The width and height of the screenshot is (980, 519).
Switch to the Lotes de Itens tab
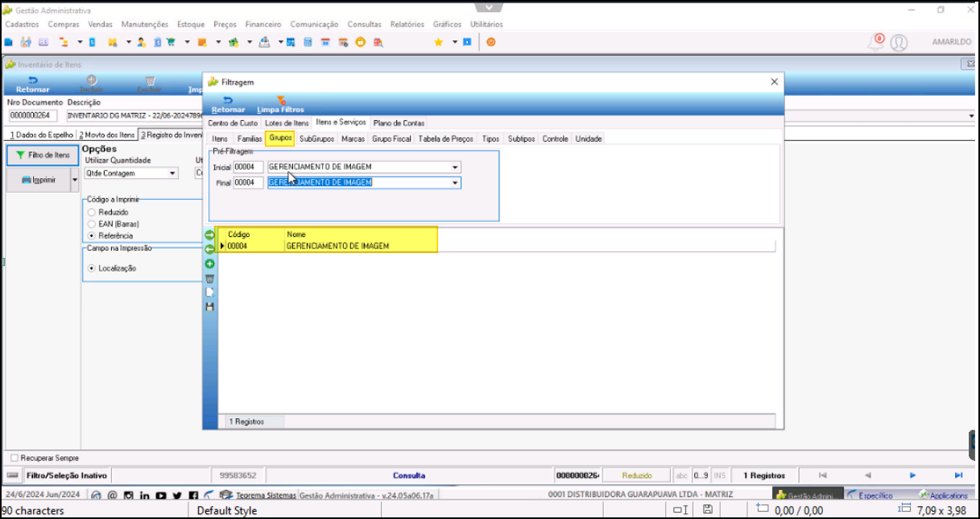click(x=287, y=123)
